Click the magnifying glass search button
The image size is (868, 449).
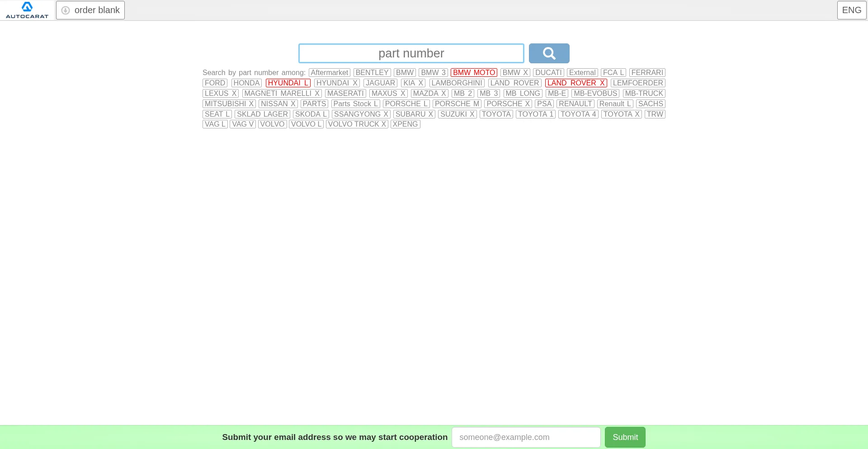coord(549,53)
